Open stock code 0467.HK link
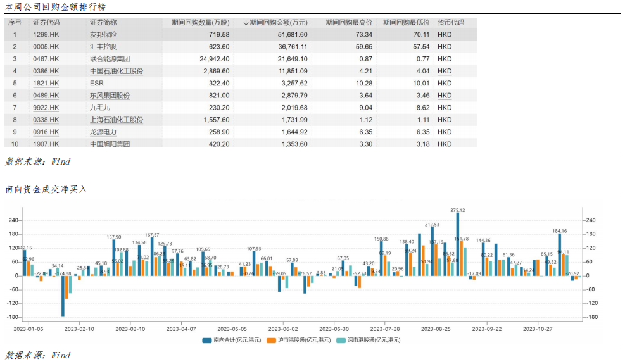Image resolution: width=625 pixels, height=364 pixels. pyautogui.click(x=46, y=59)
